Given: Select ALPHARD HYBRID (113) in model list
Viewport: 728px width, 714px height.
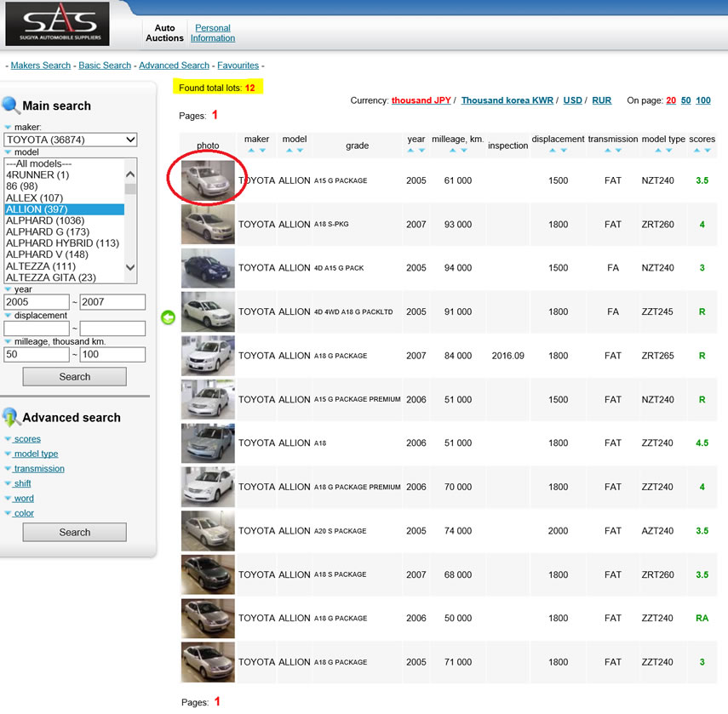Looking at the screenshot, I should 62,243.
